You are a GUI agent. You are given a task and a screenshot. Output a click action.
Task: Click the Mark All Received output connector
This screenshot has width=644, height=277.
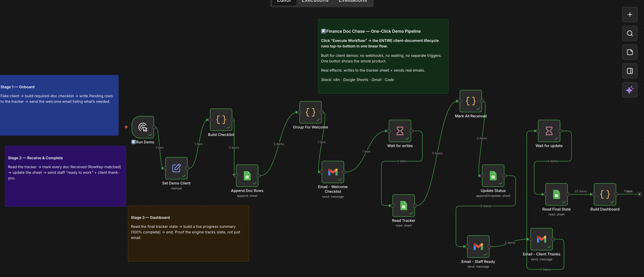pos(482,101)
